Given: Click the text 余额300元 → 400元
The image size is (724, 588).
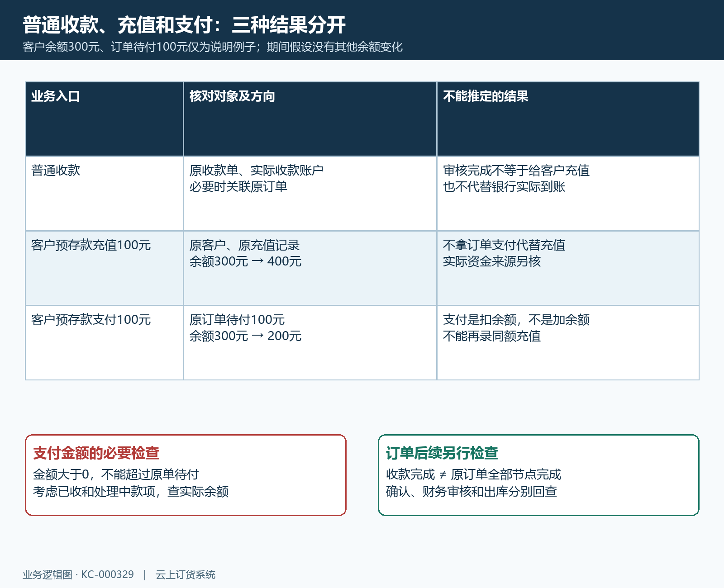Looking at the screenshot, I should [x=245, y=261].
